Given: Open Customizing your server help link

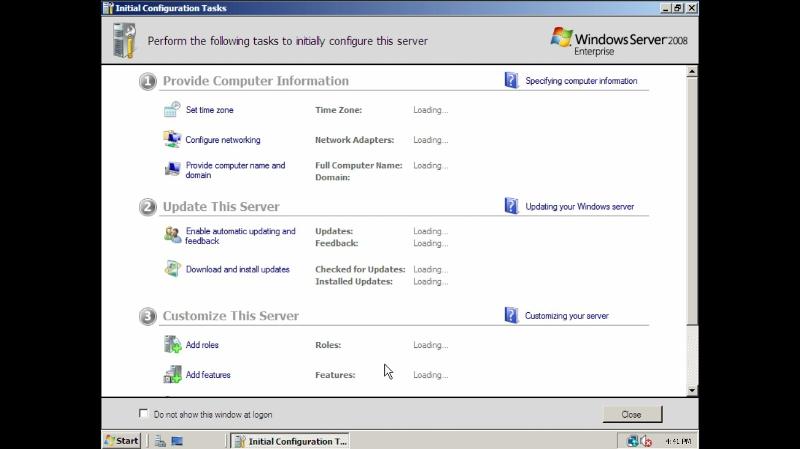Looking at the screenshot, I should (x=567, y=316).
